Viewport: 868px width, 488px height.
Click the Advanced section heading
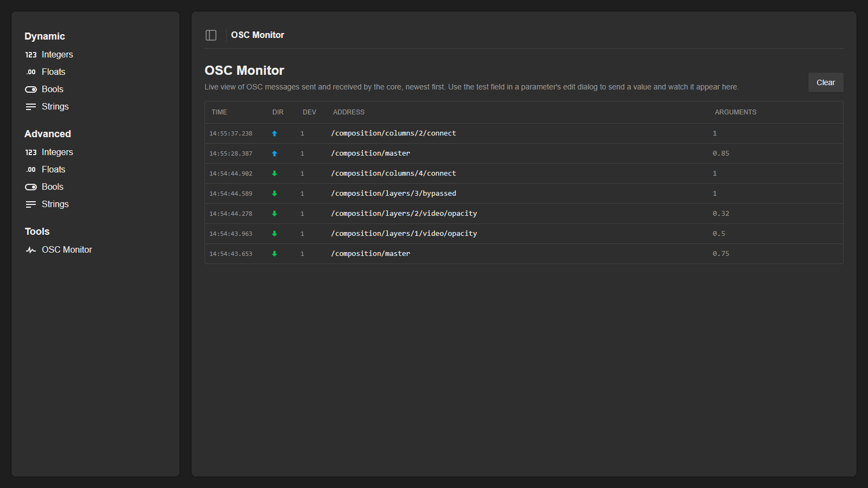click(x=48, y=134)
